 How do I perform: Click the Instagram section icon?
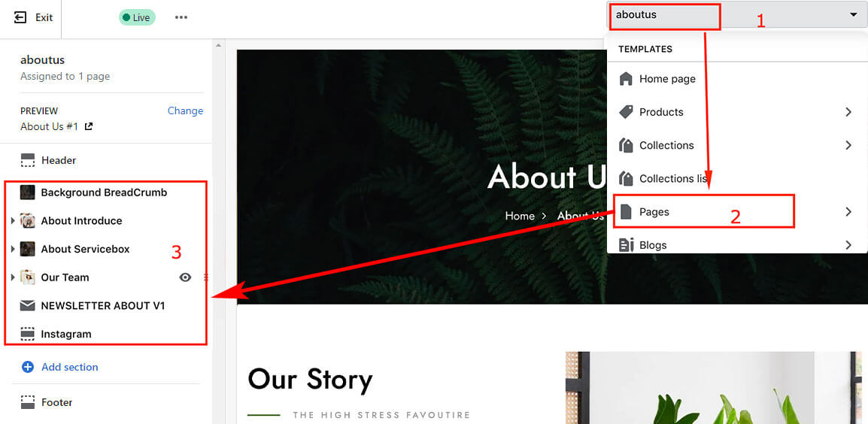pos(27,334)
